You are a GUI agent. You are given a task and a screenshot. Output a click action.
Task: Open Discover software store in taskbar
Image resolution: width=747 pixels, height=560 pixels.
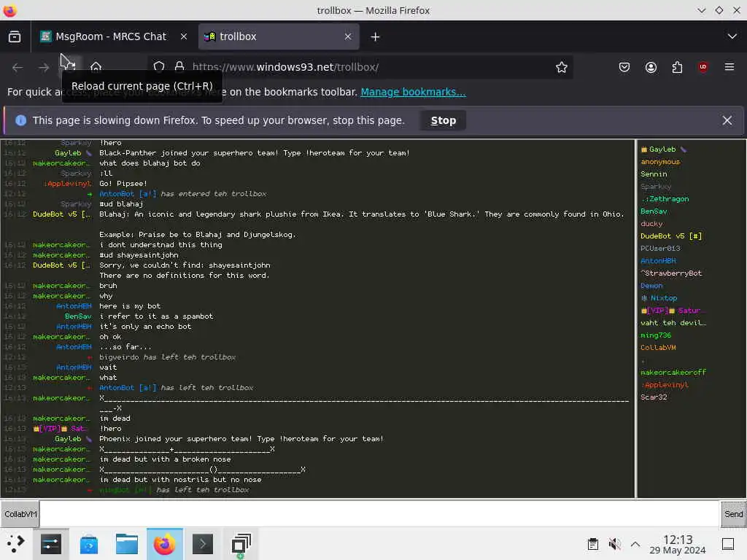pyautogui.click(x=88, y=544)
